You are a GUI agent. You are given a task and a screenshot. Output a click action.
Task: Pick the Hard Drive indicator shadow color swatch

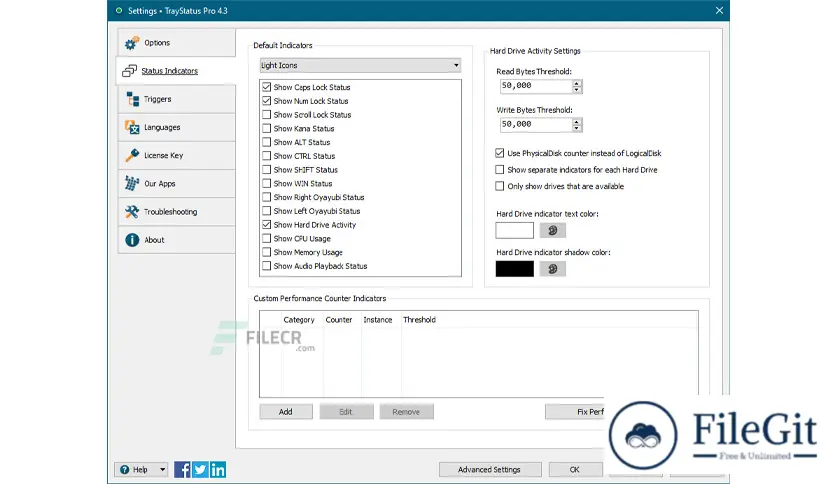coord(515,269)
